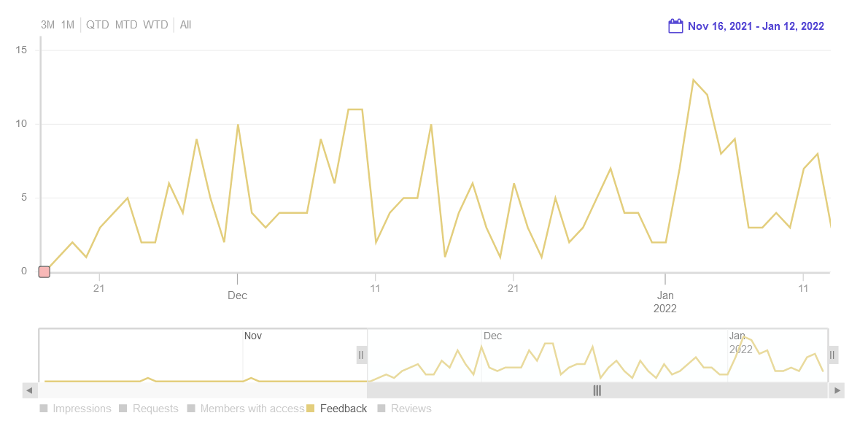Click the right navigator range handle
The height and width of the screenshot is (429, 868).
pos(832,355)
